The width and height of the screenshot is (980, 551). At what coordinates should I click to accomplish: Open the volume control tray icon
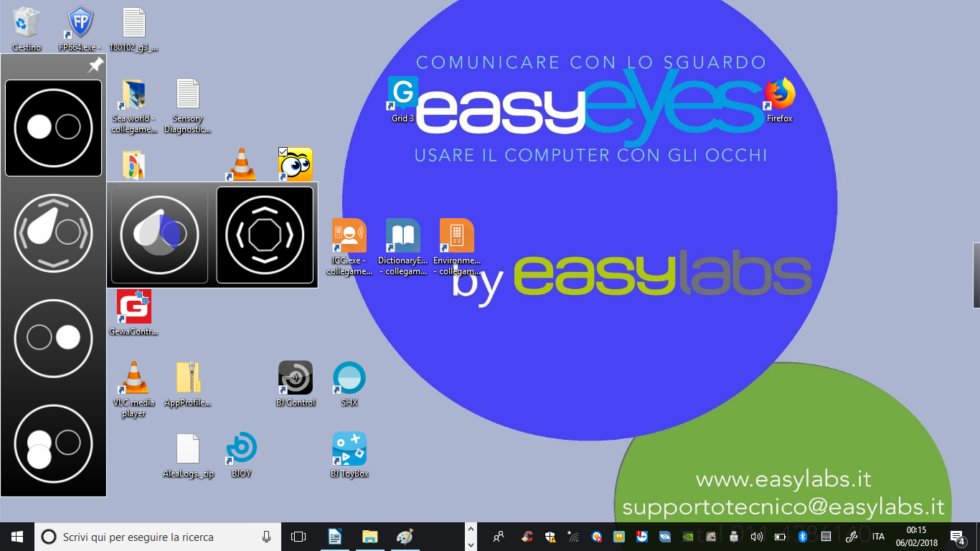(x=757, y=536)
